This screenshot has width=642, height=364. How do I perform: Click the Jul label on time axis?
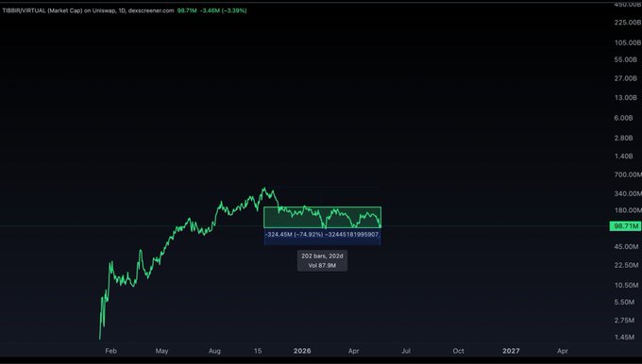pos(406,351)
